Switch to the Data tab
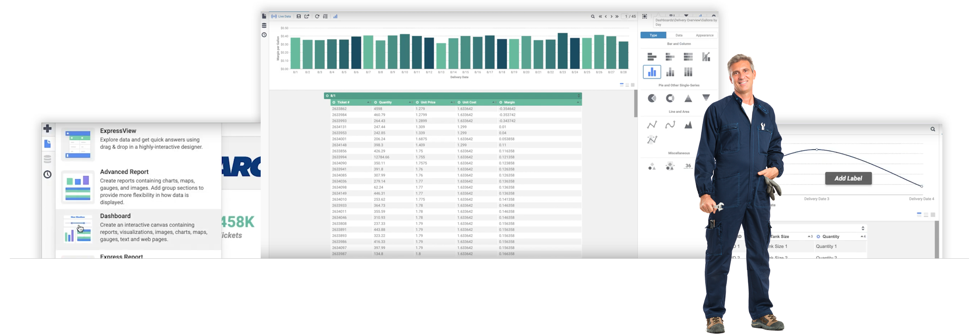The height and width of the screenshot is (334, 980). pyautogui.click(x=679, y=35)
